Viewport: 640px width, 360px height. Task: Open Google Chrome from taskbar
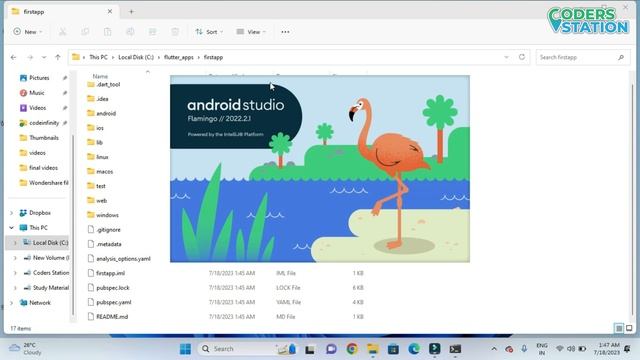[352, 349]
